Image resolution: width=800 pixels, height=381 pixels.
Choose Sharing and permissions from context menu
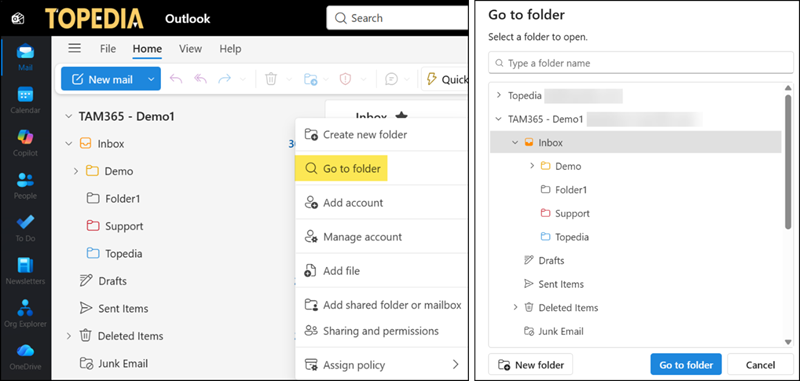coord(381,331)
